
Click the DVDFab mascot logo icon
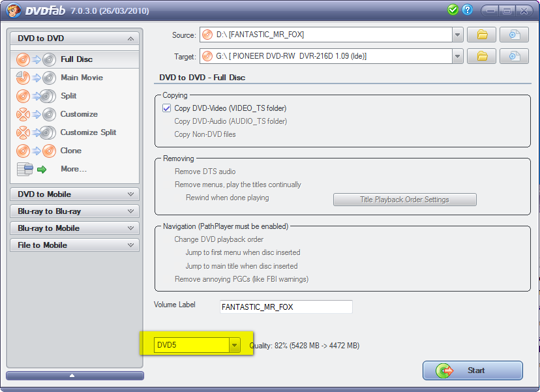pos(13,10)
